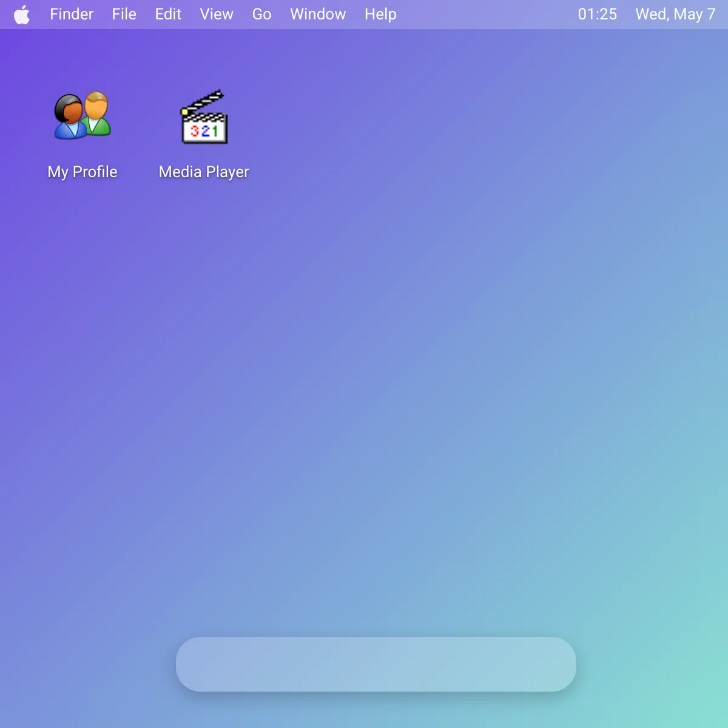The width and height of the screenshot is (728, 728).
Task: Open the Help menu
Action: (380, 15)
